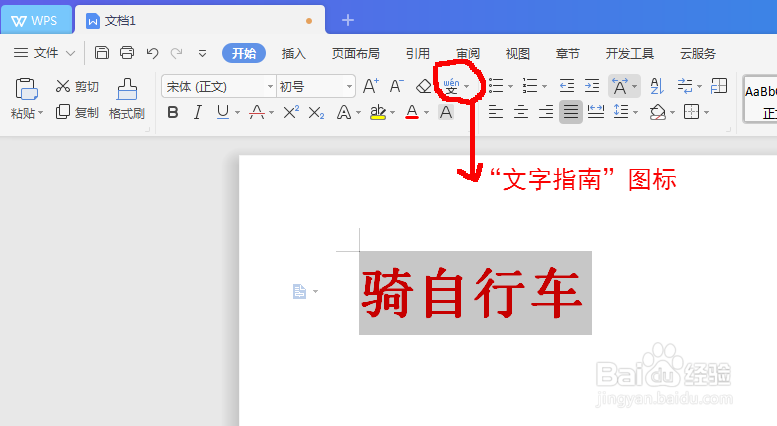Toggle subscript formatting
This screenshot has width=777, height=426.
coord(316,113)
